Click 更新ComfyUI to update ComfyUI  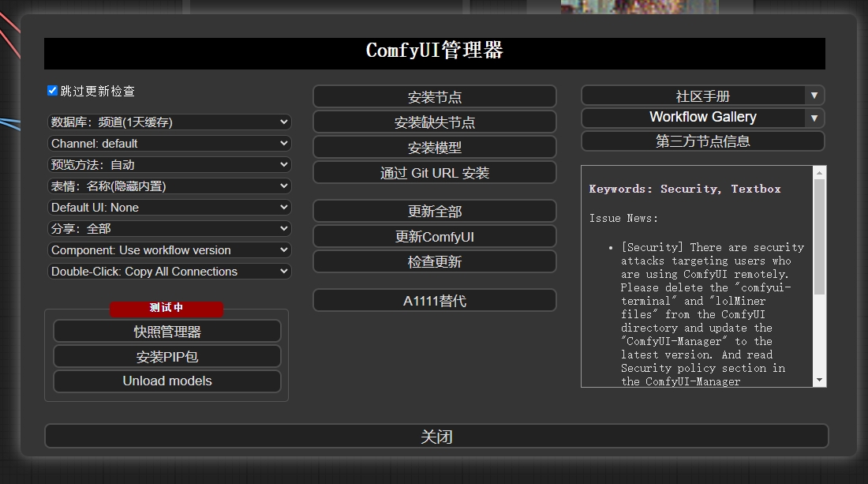pos(434,236)
